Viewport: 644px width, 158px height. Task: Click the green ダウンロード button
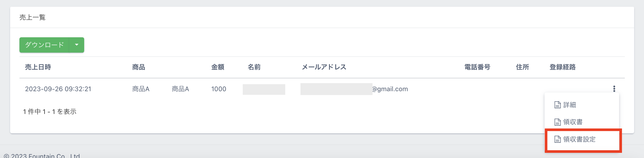(44, 45)
